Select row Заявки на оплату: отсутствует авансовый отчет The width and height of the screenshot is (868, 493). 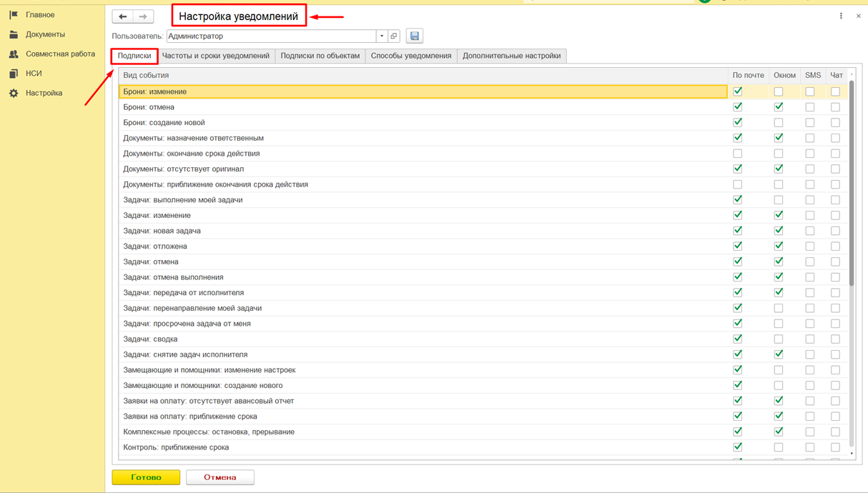[x=423, y=401]
